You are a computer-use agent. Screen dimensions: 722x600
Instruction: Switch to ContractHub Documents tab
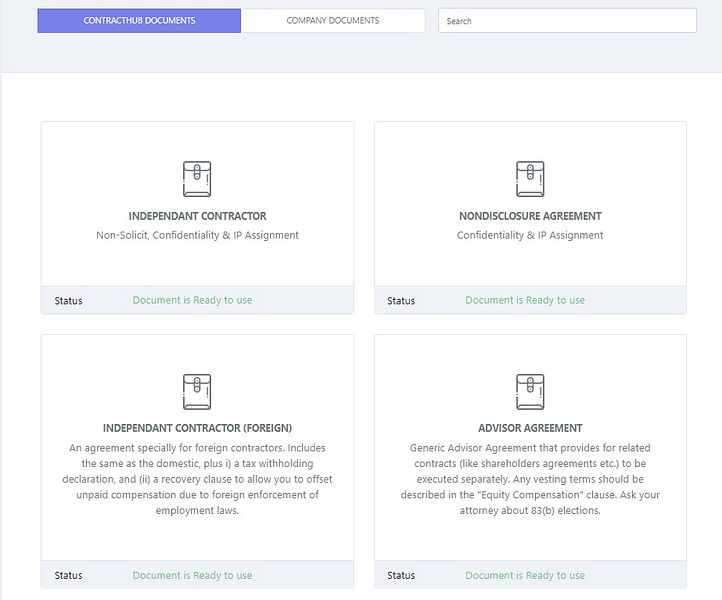point(139,21)
